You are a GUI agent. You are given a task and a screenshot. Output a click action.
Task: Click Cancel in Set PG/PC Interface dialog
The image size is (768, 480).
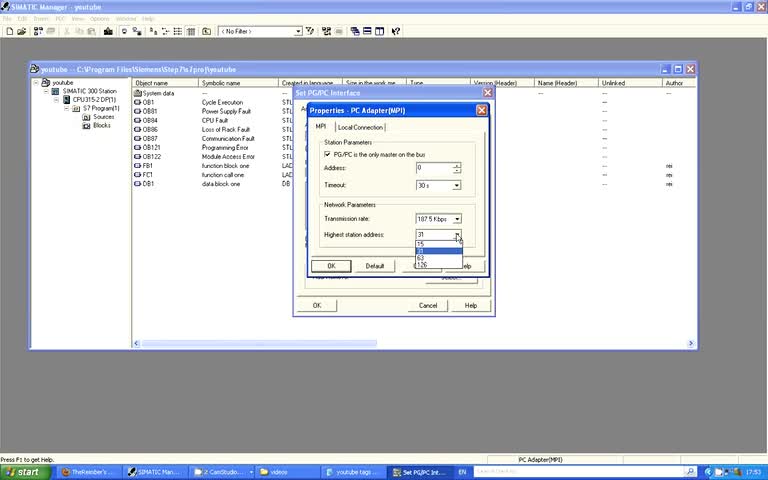(x=428, y=306)
